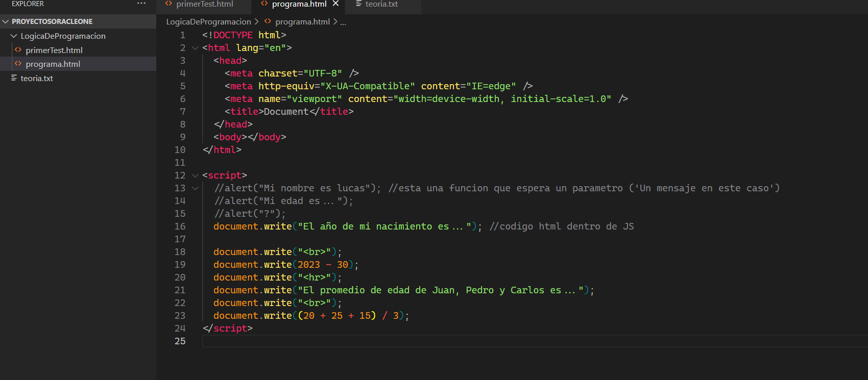Click commented alert("?") on line 15
This screenshot has width=868, height=380.
coord(250,214)
